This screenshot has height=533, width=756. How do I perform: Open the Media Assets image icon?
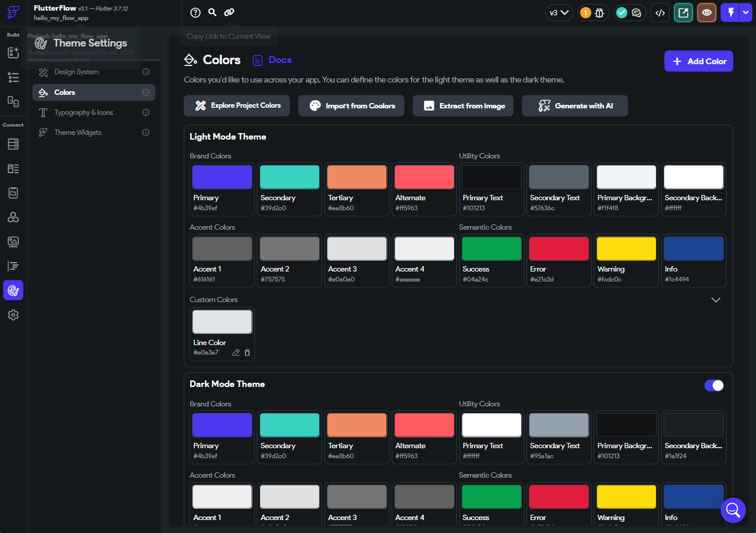click(13, 241)
